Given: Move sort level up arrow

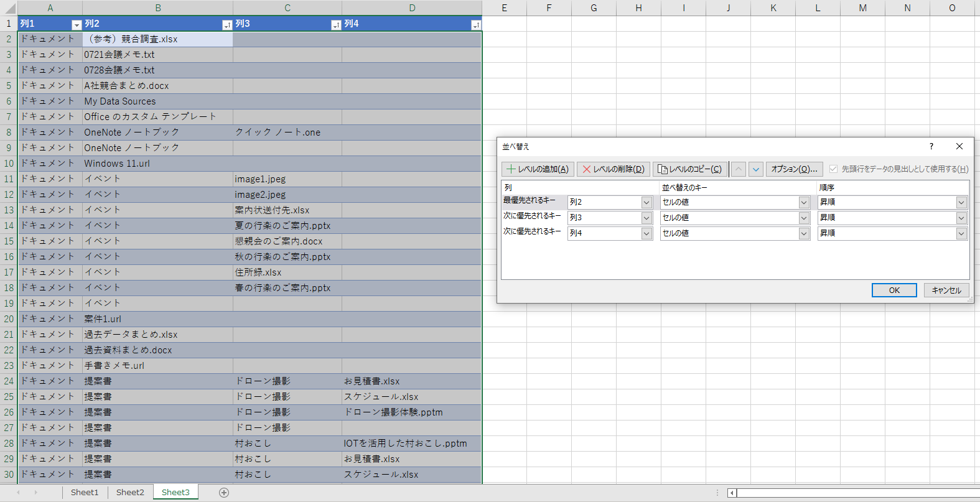Looking at the screenshot, I should [738, 169].
